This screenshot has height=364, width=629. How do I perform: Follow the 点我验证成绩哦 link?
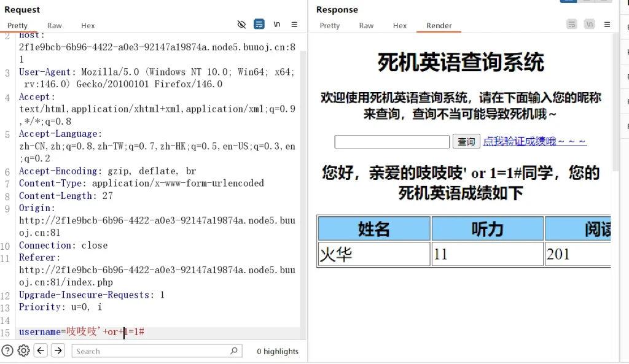pyautogui.click(x=534, y=141)
